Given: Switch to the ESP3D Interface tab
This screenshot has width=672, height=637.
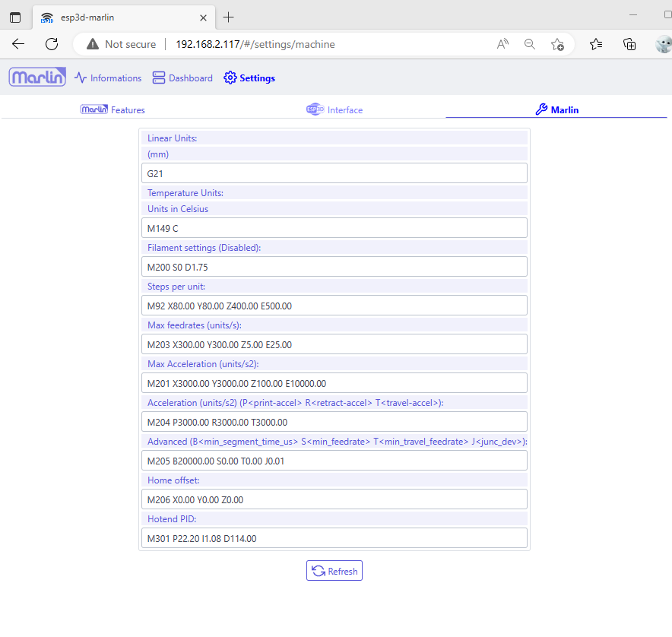Looking at the screenshot, I should (x=334, y=110).
